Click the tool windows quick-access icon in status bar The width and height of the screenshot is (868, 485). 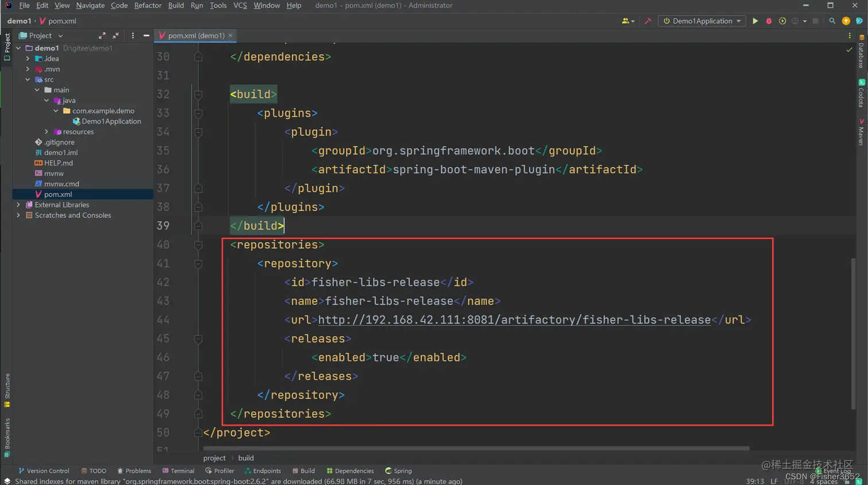tap(7, 481)
